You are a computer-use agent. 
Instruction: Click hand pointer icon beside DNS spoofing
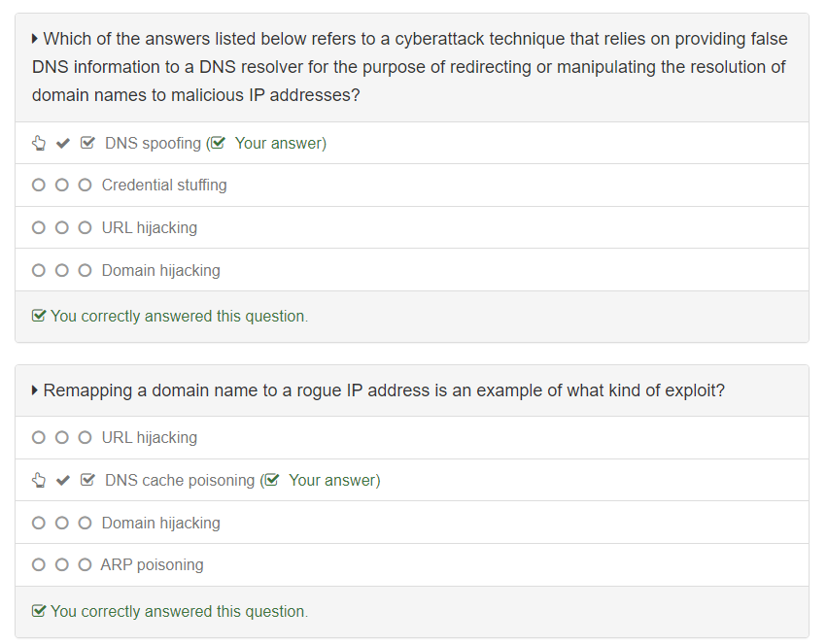point(39,144)
